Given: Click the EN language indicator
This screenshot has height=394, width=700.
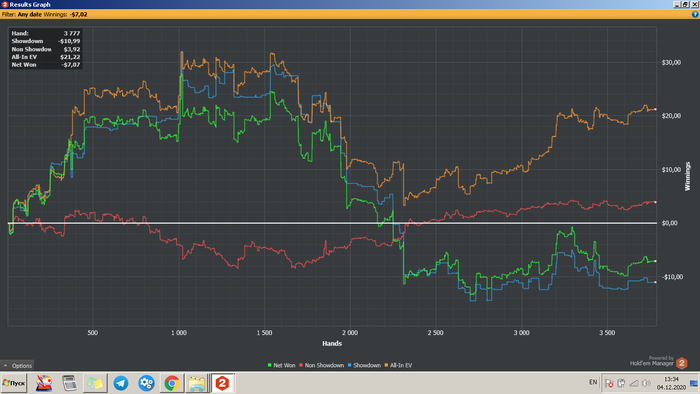Looking at the screenshot, I should (593, 382).
